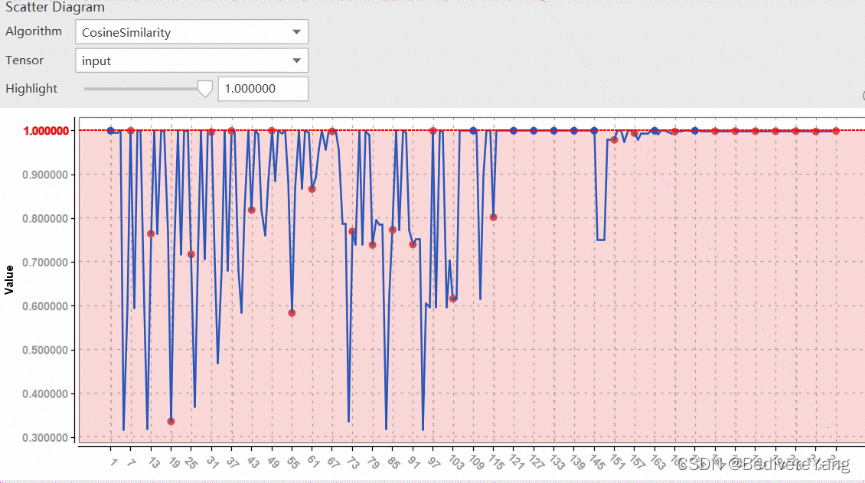Click the Scatter Diagram title text

55,7
